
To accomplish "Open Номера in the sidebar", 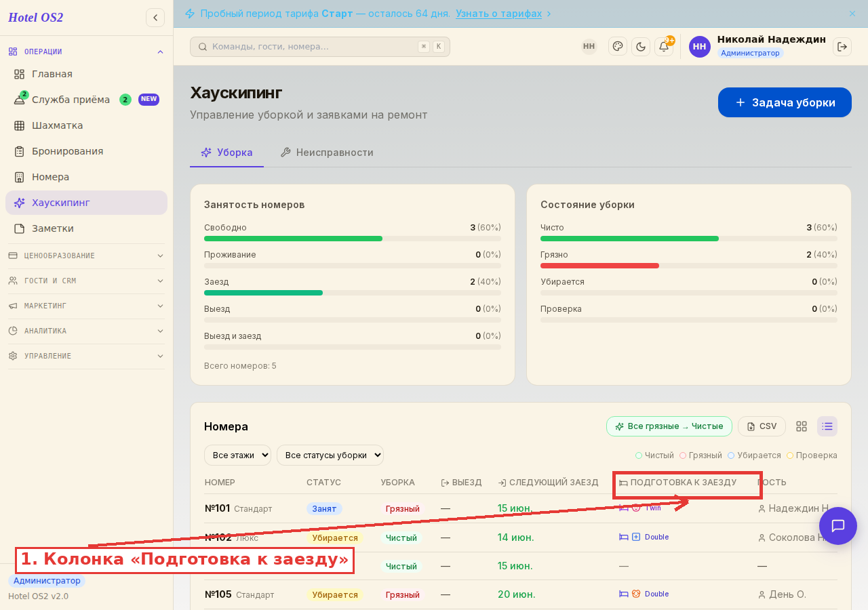I will tap(86, 177).
